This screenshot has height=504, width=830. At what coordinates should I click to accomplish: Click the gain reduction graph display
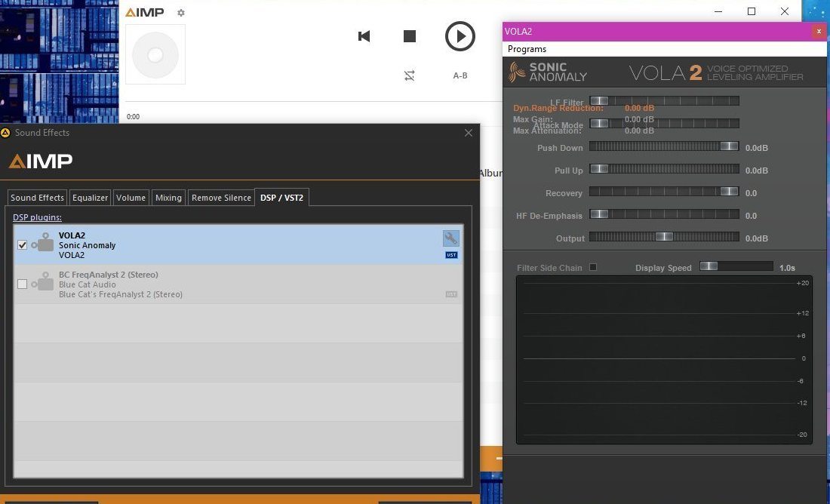(664, 359)
